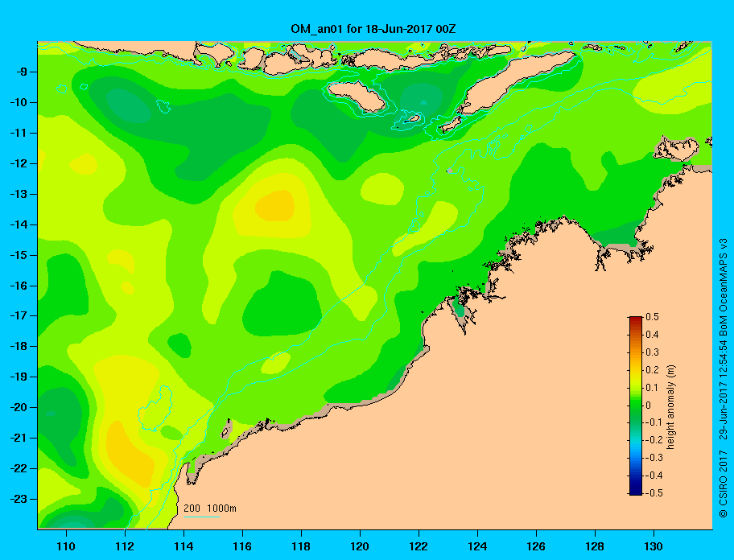This screenshot has height=560, width=734.
Task: Click the longitude axis label '118'
Action: pyautogui.click(x=301, y=546)
